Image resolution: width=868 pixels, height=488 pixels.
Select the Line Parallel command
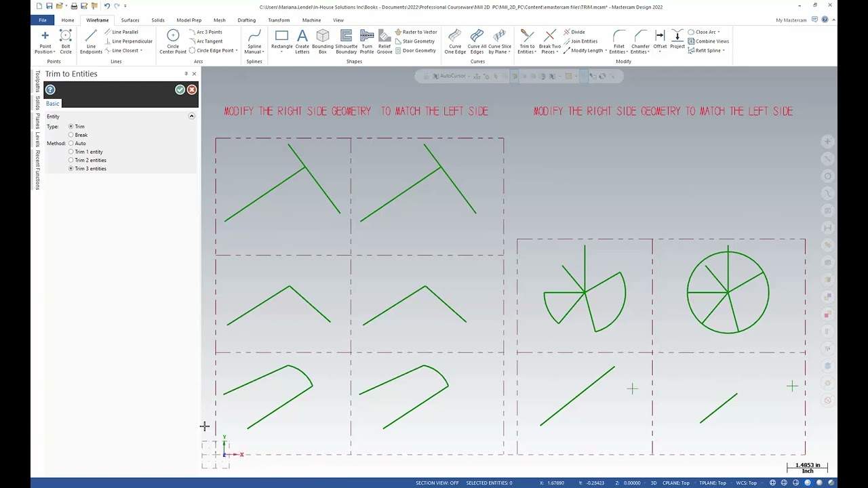point(121,32)
